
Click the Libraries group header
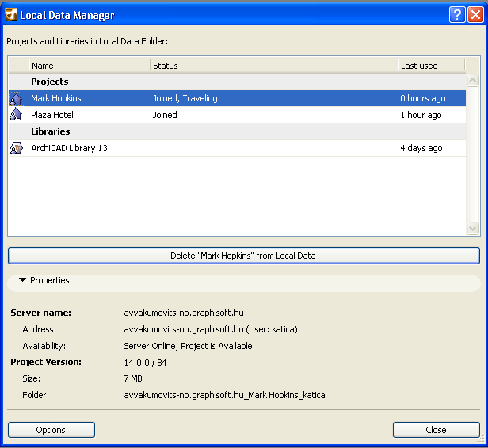[x=51, y=131]
